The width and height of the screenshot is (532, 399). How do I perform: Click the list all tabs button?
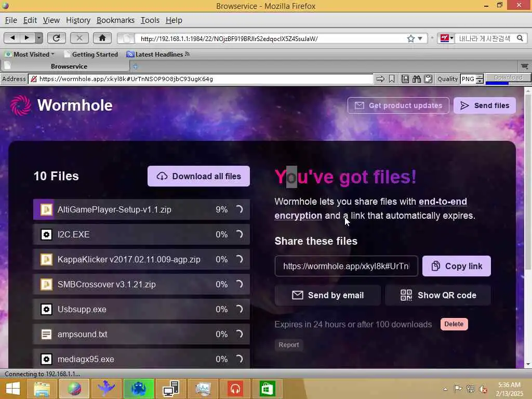tap(524, 66)
